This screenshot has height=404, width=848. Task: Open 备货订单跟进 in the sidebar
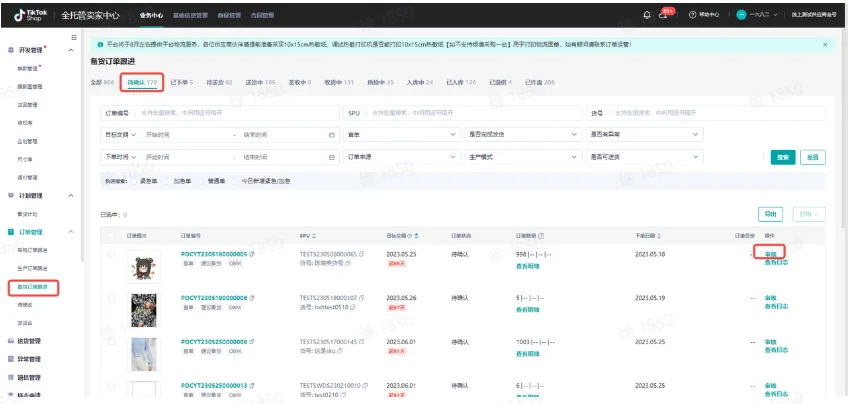33,287
